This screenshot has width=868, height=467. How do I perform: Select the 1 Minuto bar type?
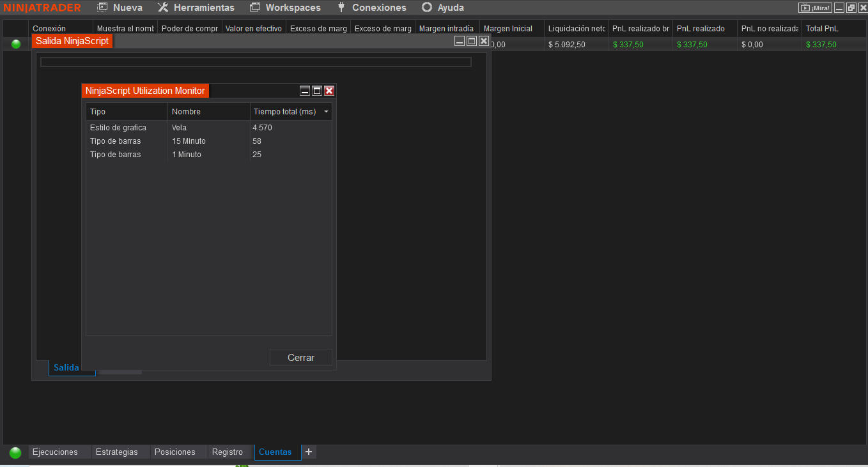tap(186, 155)
